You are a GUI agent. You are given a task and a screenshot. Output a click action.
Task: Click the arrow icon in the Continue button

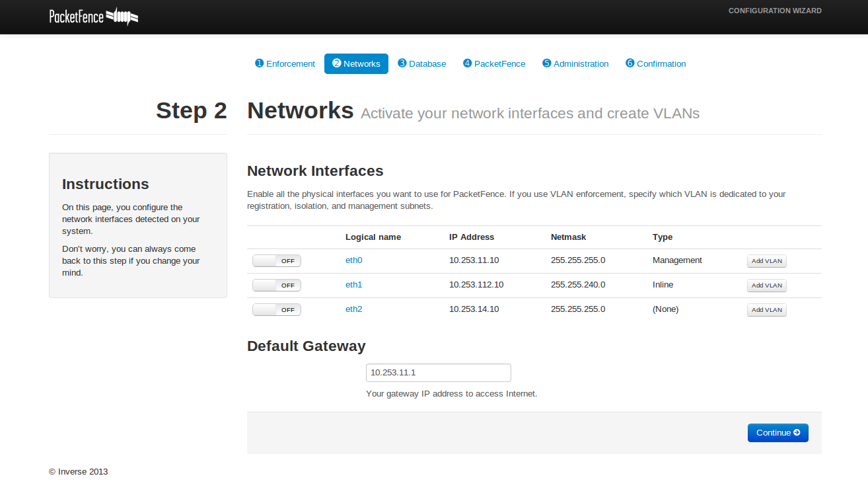tap(797, 433)
